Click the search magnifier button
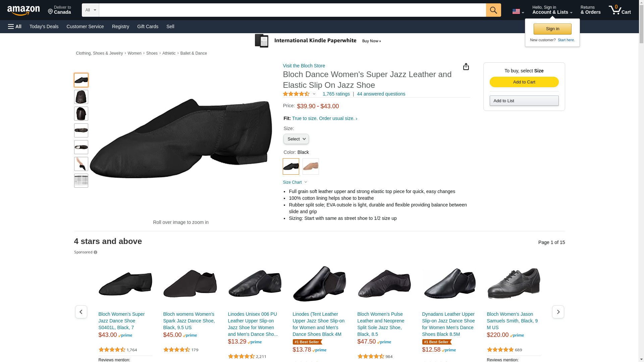The image size is (644, 362). 493,10
